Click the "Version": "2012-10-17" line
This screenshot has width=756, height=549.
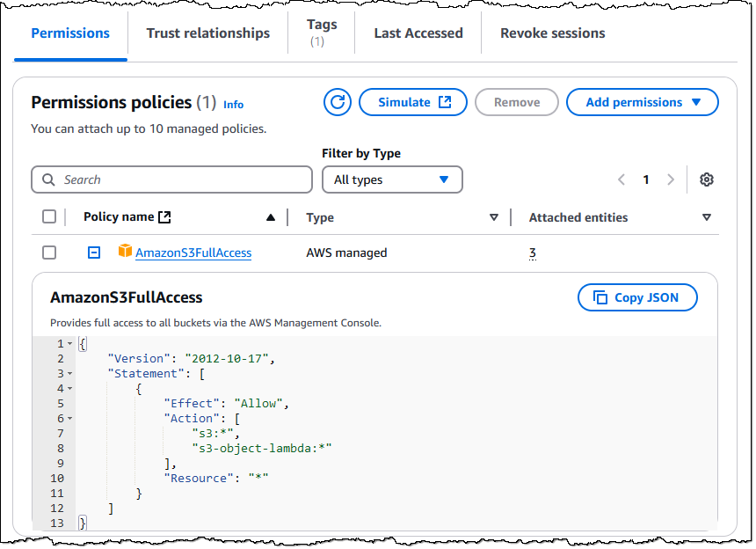pyautogui.click(x=191, y=358)
